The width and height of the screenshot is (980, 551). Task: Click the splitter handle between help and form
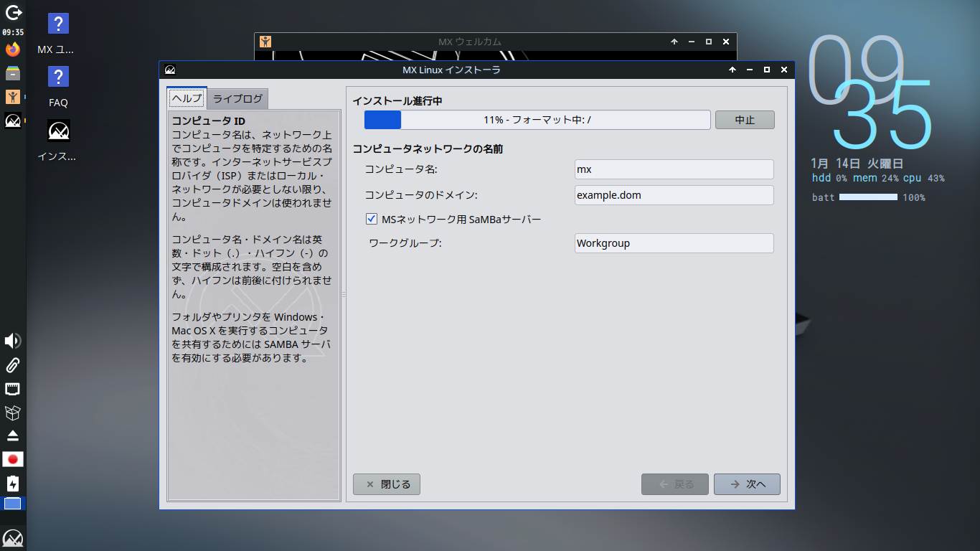tap(343, 294)
